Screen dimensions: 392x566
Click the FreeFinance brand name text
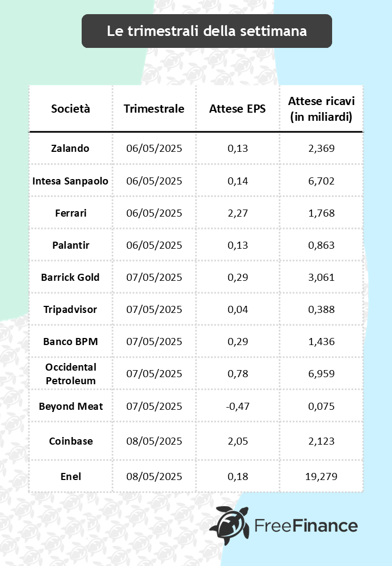pos(306,526)
